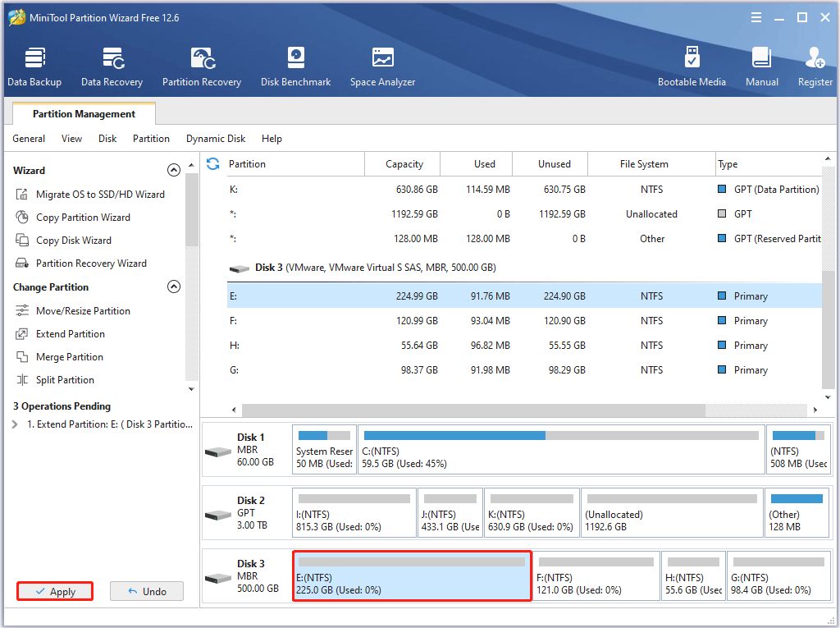The height and width of the screenshot is (628, 840).
Task: Collapse the Change Partition section
Action: pyautogui.click(x=174, y=286)
